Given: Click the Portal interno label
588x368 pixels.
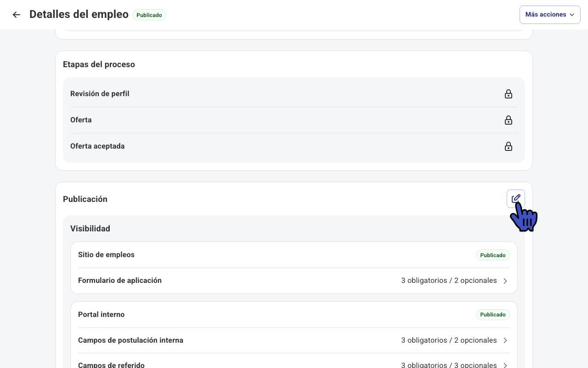Looking at the screenshot, I should 101,315.
